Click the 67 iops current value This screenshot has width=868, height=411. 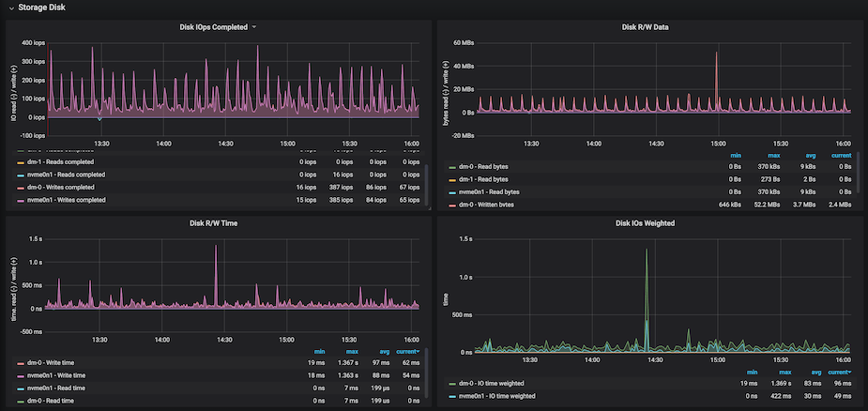click(x=409, y=188)
